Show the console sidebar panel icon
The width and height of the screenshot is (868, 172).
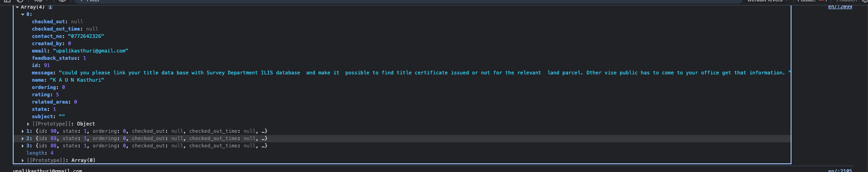point(7,1)
